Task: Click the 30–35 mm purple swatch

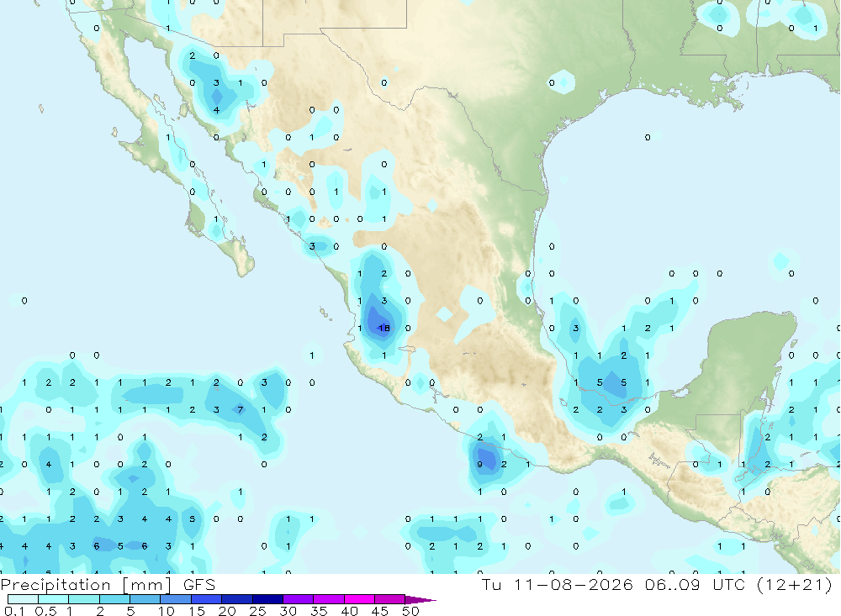Action: click(298, 599)
